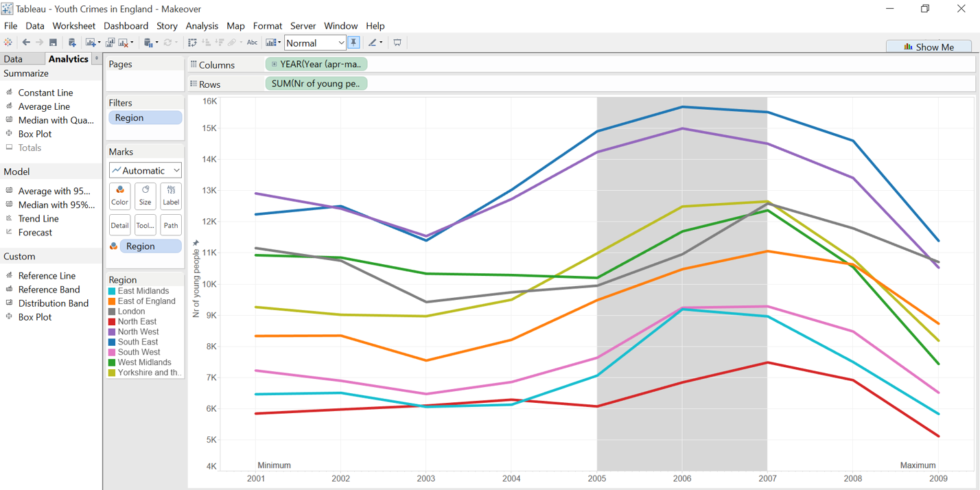980x490 pixels.
Task: Open the Automatic mark type dropdown
Action: pyautogui.click(x=145, y=170)
